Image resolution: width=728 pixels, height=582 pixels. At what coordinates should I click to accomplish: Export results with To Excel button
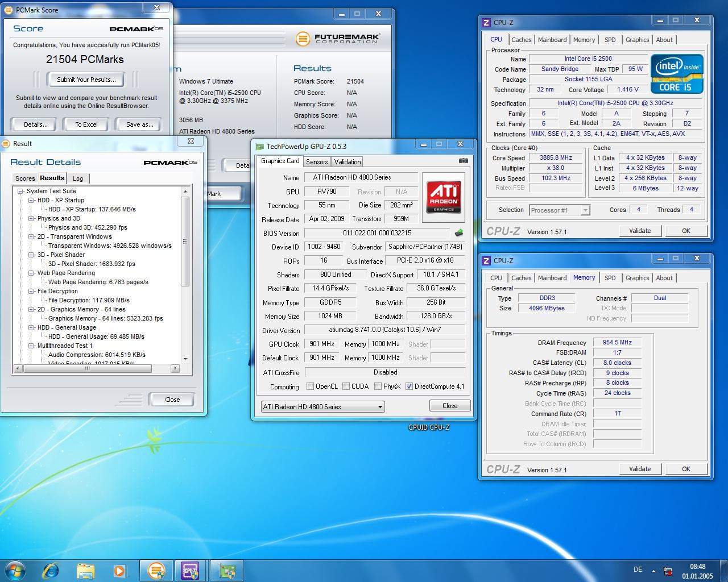[86, 124]
